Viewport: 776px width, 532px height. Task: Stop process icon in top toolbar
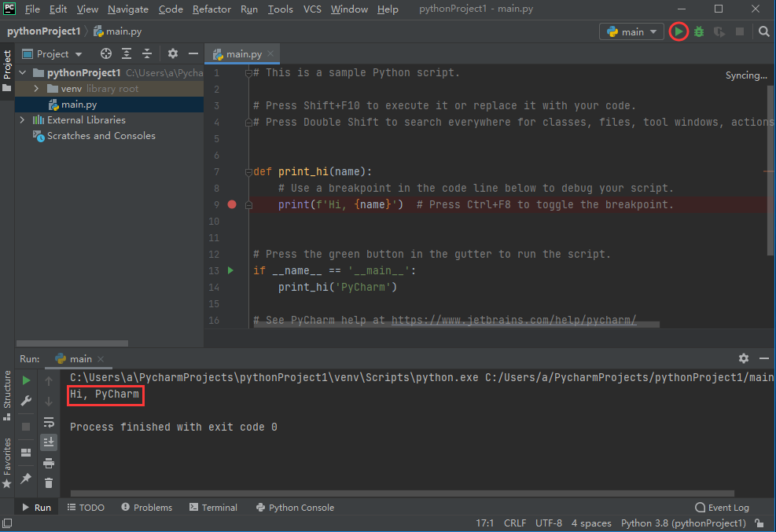click(740, 31)
